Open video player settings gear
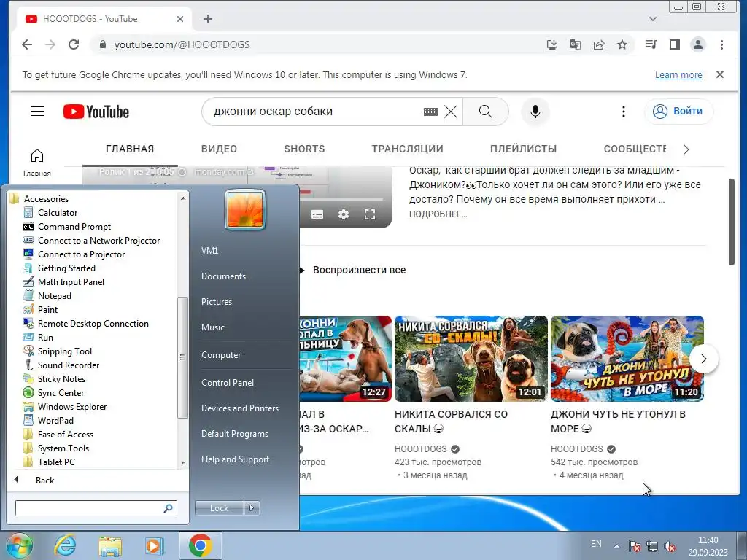Viewport: 747px width, 560px height. click(344, 215)
